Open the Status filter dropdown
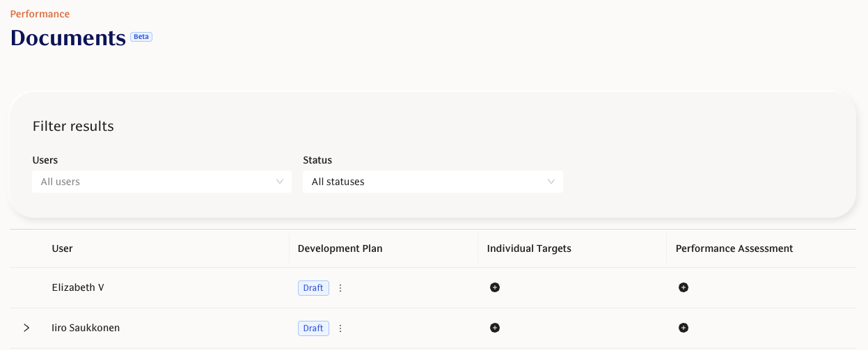 (432, 182)
